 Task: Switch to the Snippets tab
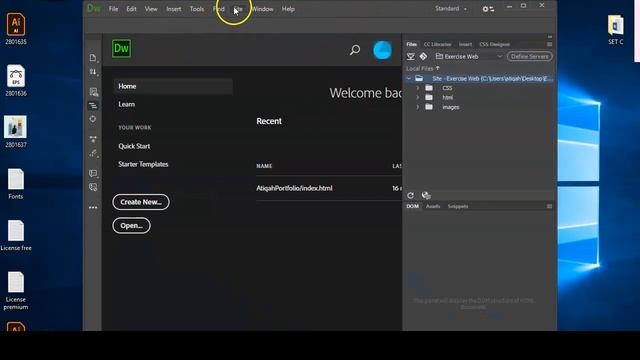pos(458,206)
